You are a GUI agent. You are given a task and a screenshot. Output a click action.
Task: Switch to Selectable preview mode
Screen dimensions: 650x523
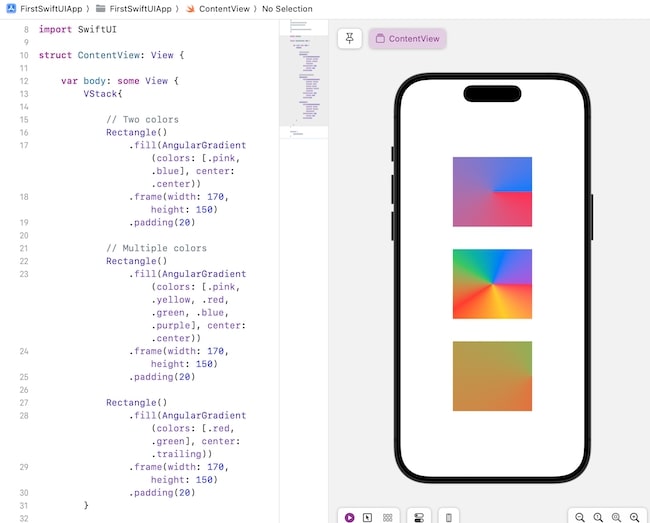(367, 517)
